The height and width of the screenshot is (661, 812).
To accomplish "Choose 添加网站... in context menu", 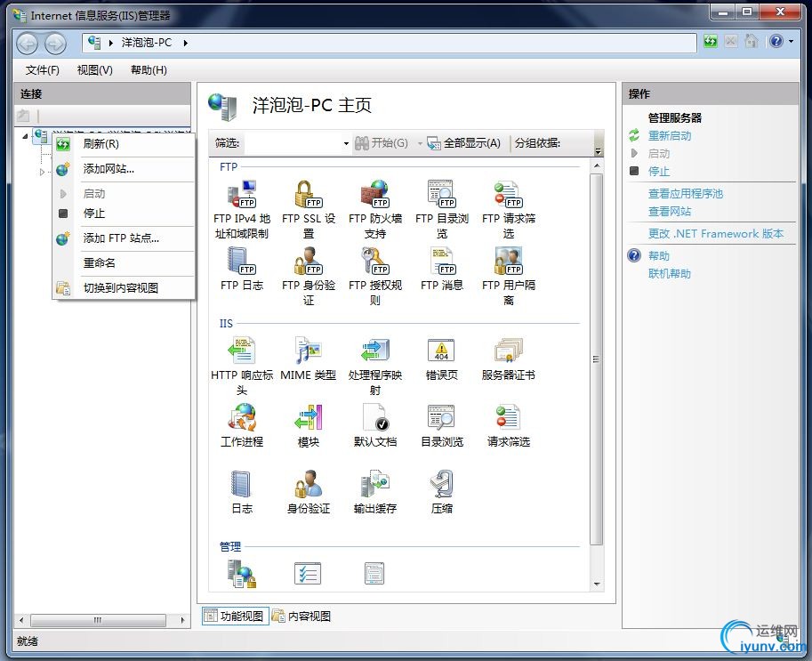I will 124,169.
